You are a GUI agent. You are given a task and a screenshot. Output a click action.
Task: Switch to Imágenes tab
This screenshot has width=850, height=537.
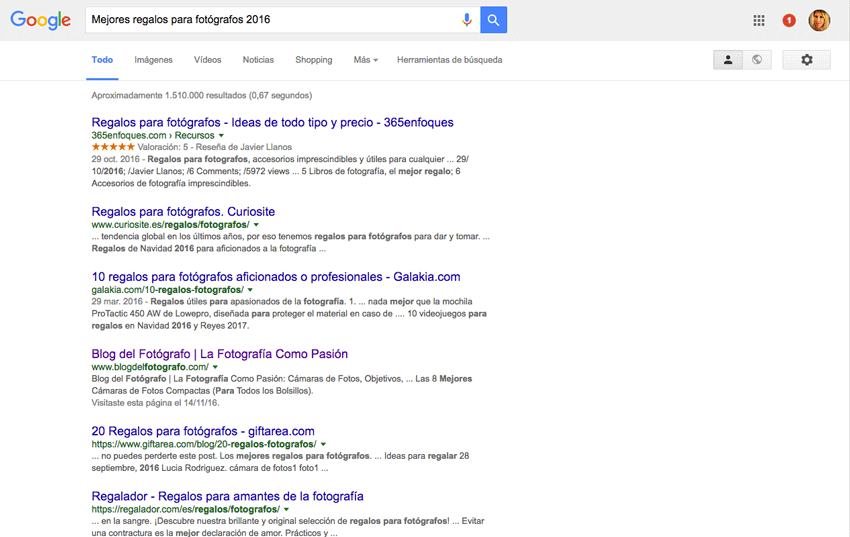point(153,60)
